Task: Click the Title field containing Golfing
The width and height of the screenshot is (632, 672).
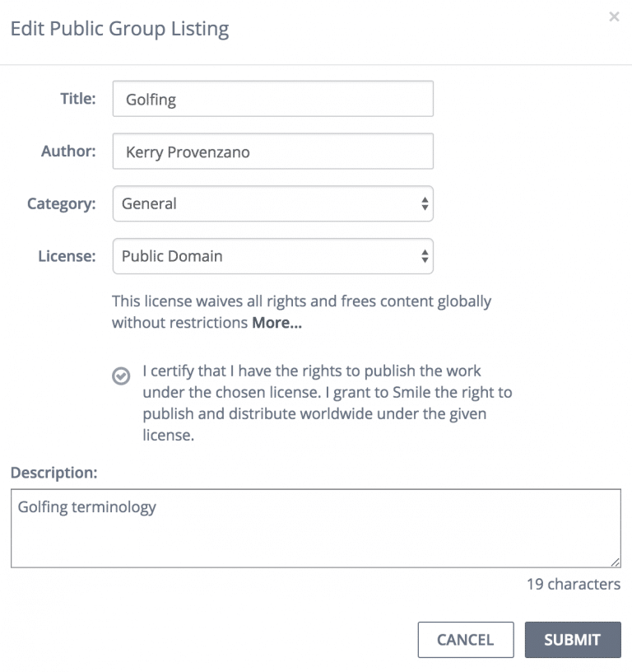Action: pyautogui.click(x=272, y=97)
